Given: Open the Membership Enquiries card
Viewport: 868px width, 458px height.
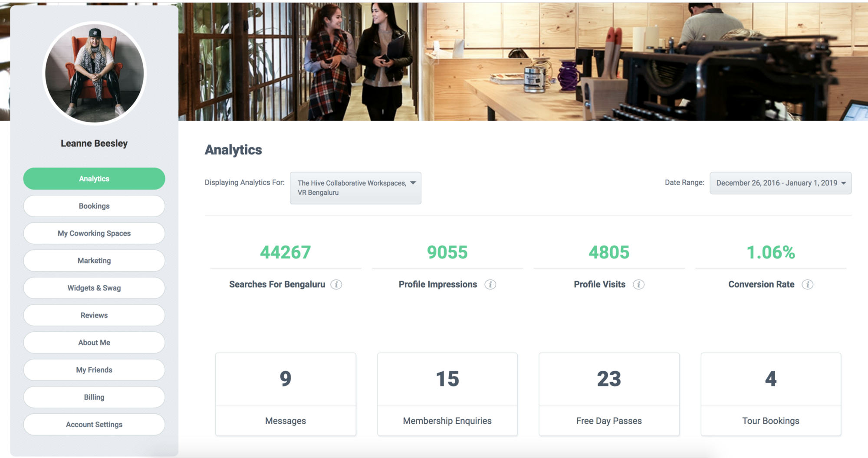Looking at the screenshot, I should point(447,394).
